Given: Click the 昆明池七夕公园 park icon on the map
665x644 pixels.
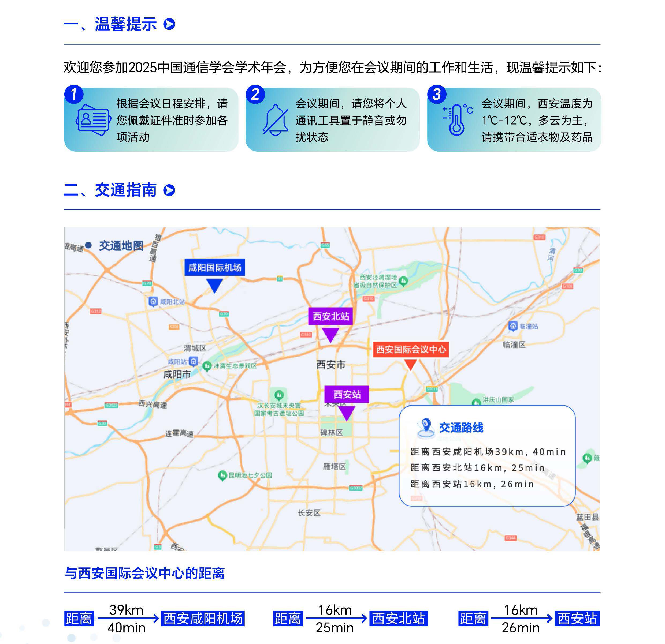Looking at the screenshot, I should click(x=222, y=475).
